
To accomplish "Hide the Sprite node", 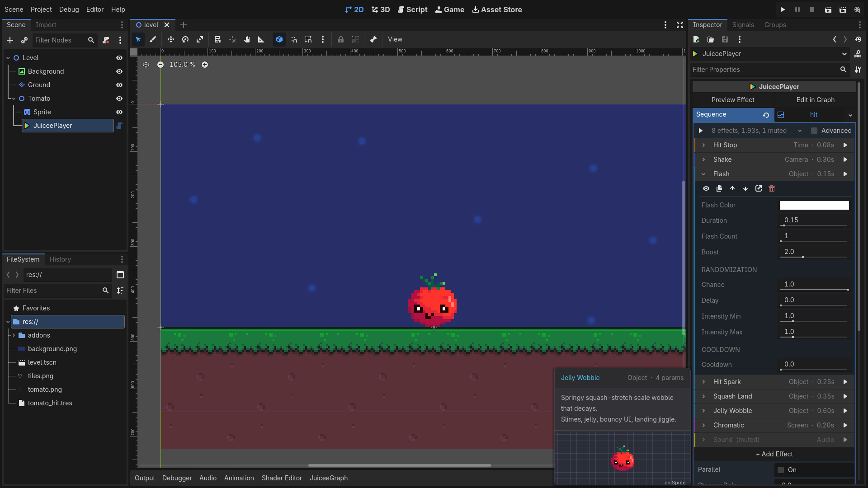I will pyautogui.click(x=119, y=112).
